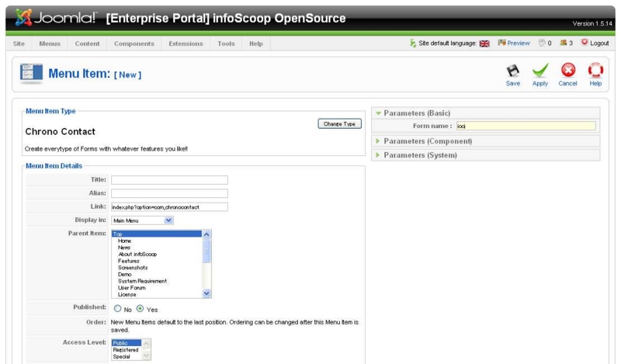The width and height of the screenshot is (621, 364).
Task: Click Parent Item list scroll up arrow
Action: pyautogui.click(x=206, y=234)
